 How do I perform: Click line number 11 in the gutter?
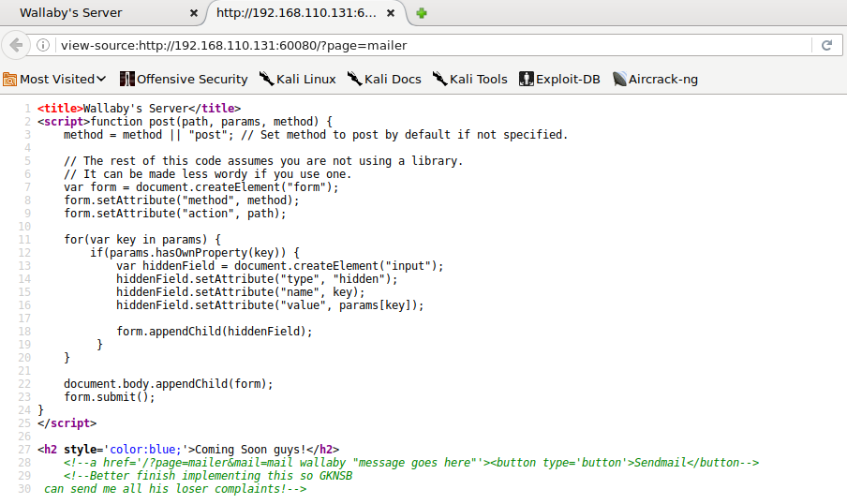click(24, 239)
